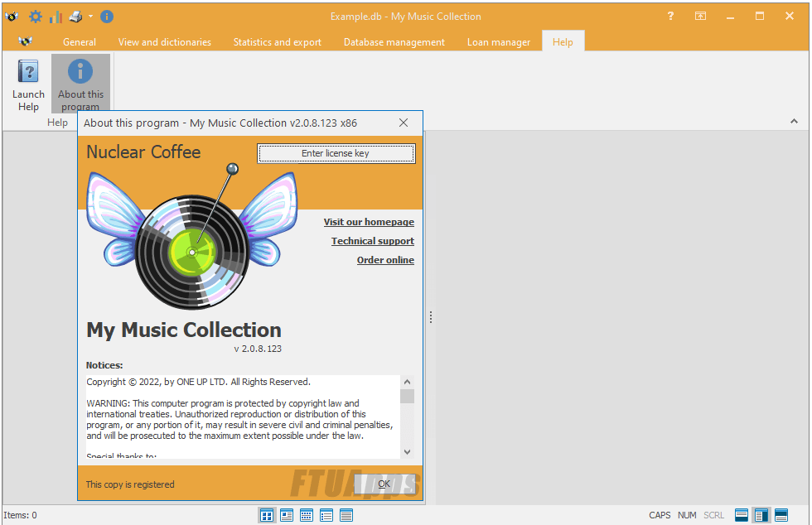812x525 pixels.
Task: Click the Items: 0 status text
Action: click(x=20, y=515)
